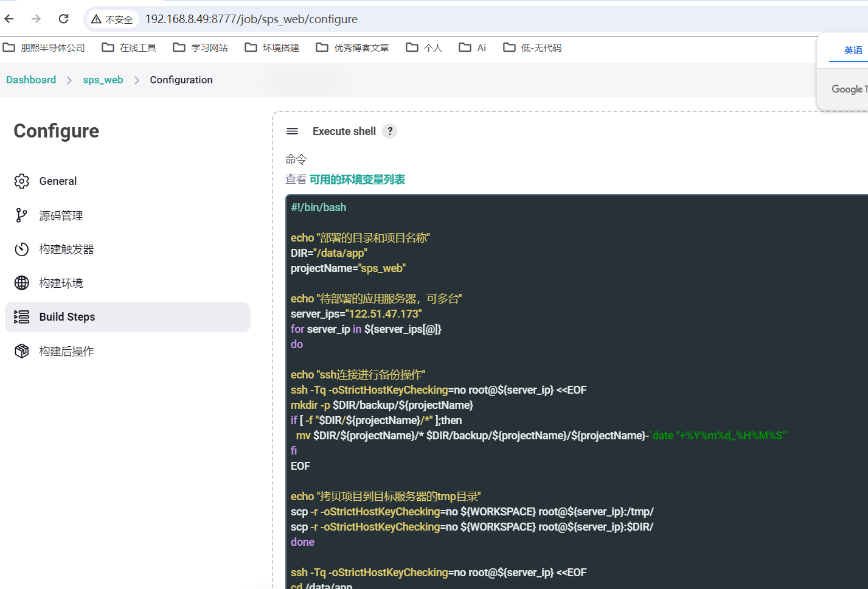Expand chevron after Dashboard breadcrumb

(x=69, y=80)
